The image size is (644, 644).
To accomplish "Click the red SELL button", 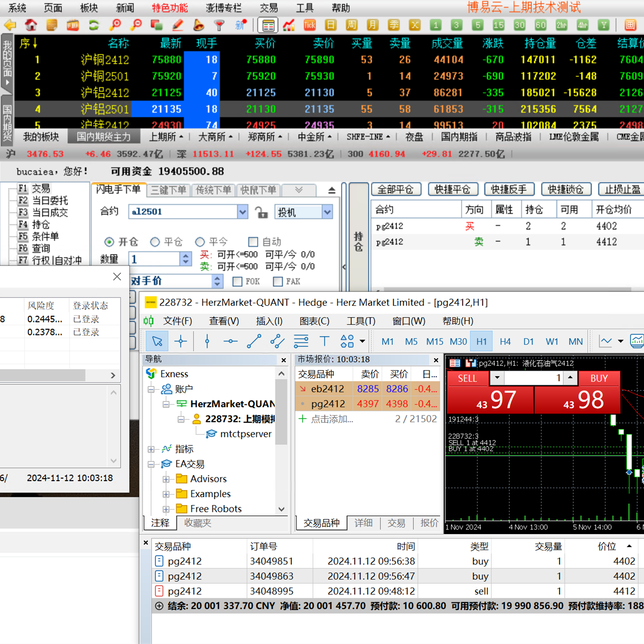I will (468, 378).
